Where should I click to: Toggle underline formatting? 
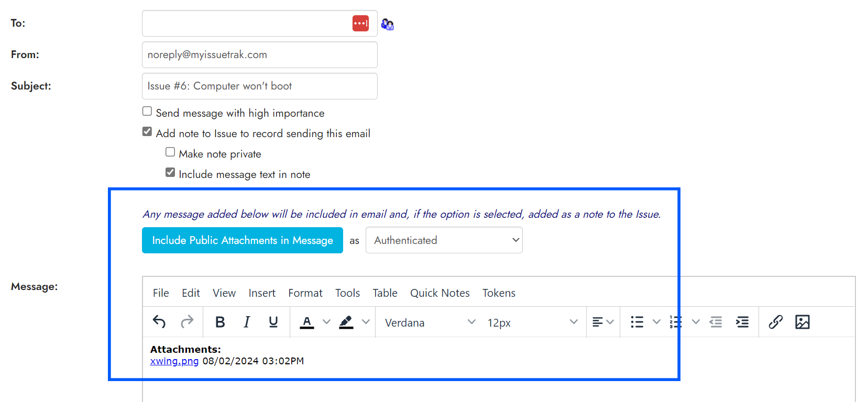tap(273, 322)
